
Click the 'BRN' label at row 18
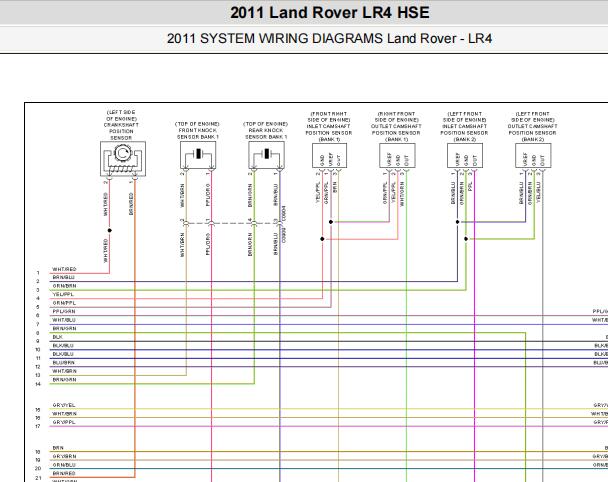58,448
